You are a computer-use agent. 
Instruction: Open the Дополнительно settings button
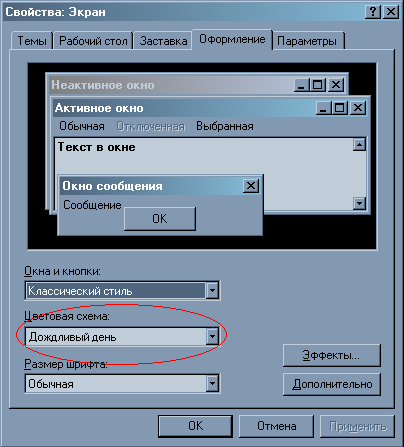[331, 384]
